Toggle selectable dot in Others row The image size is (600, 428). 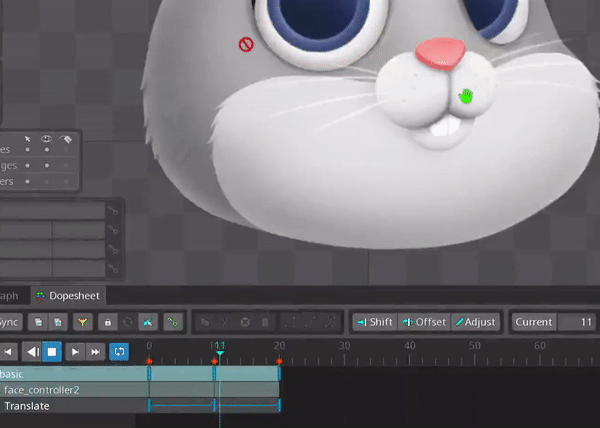coord(28,181)
